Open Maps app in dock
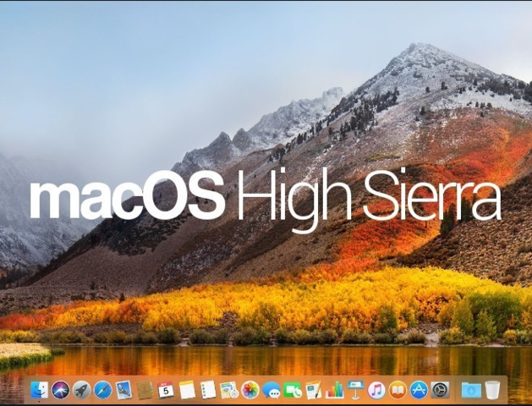Screen dimensions: 532x406 click(x=229, y=390)
